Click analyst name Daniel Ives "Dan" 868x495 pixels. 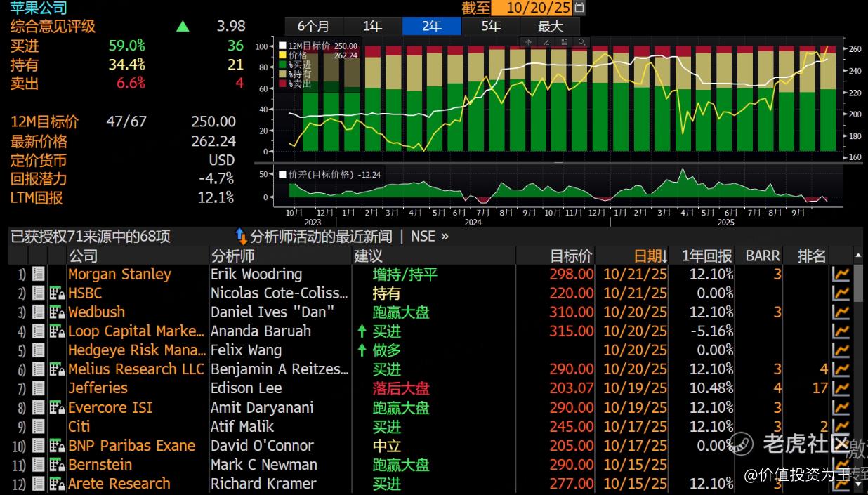(x=272, y=312)
